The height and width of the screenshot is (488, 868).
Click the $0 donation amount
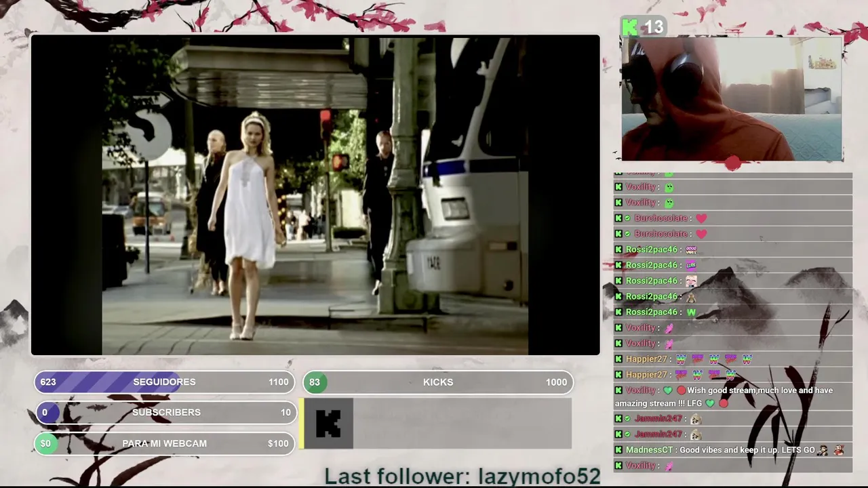click(x=45, y=443)
